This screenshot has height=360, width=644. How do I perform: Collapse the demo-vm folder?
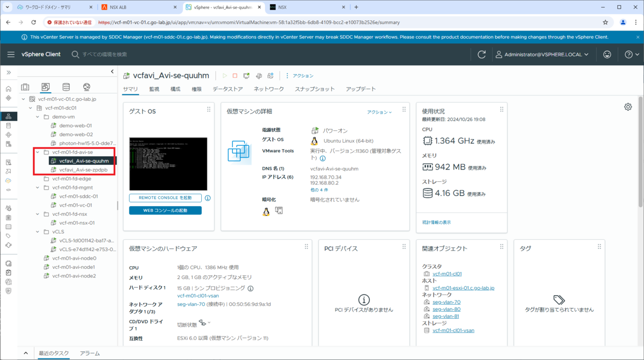pyautogui.click(x=38, y=116)
